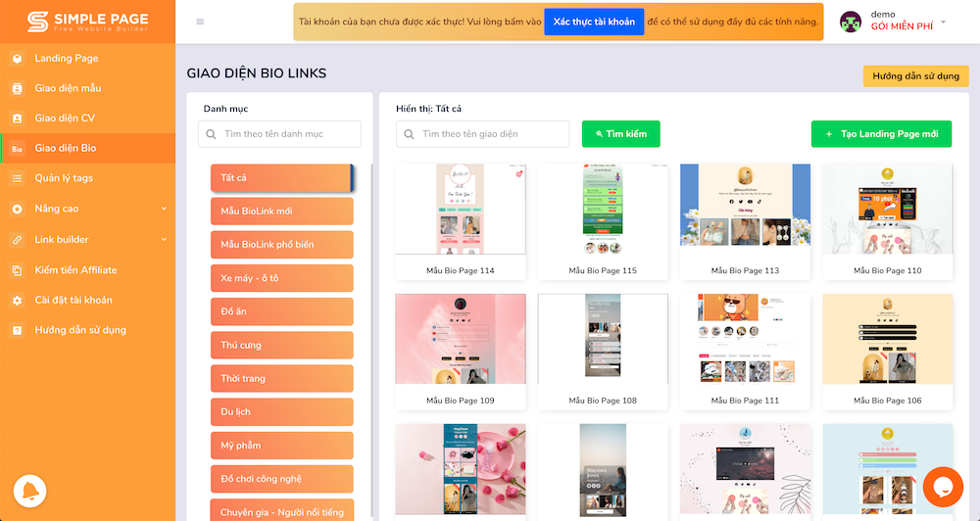The width and height of the screenshot is (980, 521).
Task: Click the Bio icon in sidebar
Action: [x=17, y=149]
